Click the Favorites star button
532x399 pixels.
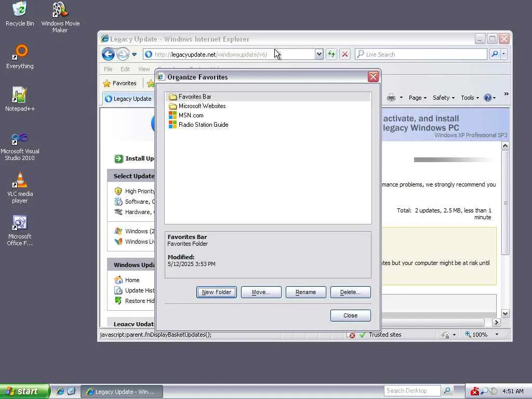point(120,83)
